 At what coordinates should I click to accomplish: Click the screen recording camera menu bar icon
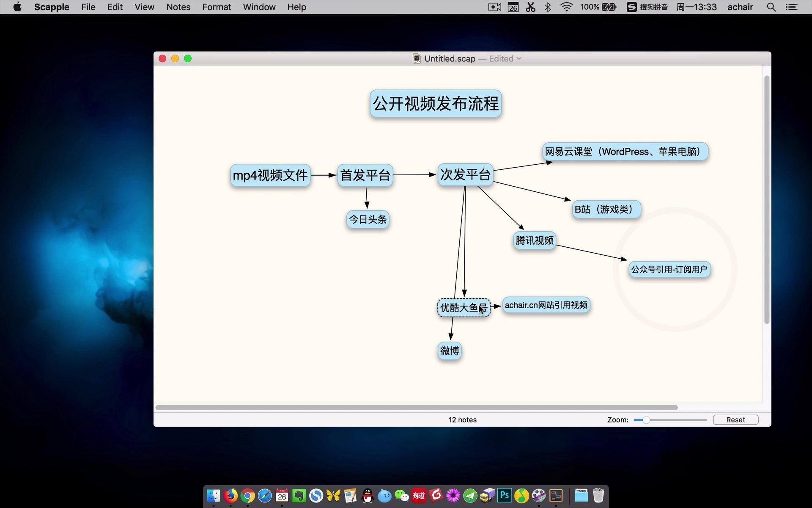pos(494,7)
